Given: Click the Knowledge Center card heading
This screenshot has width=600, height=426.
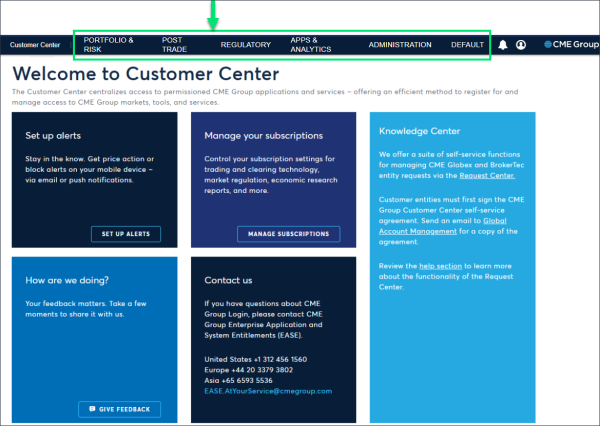Looking at the screenshot, I should [x=420, y=131].
